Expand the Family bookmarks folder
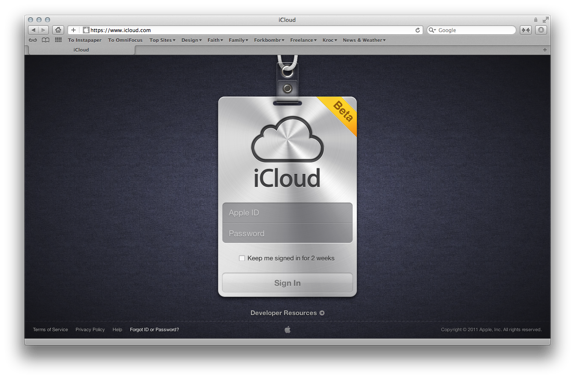575x379 pixels. click(238, 40)
